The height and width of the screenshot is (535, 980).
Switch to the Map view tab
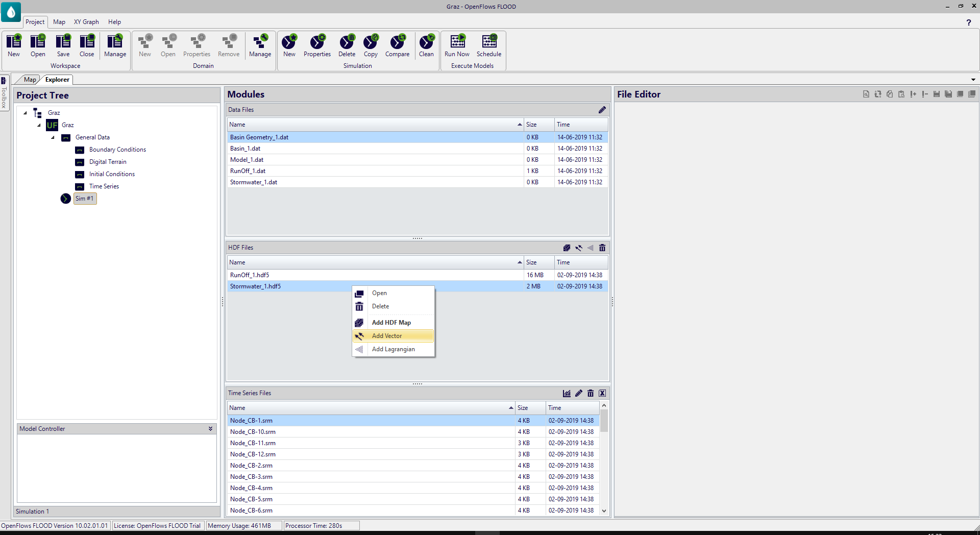coord(30,80)
